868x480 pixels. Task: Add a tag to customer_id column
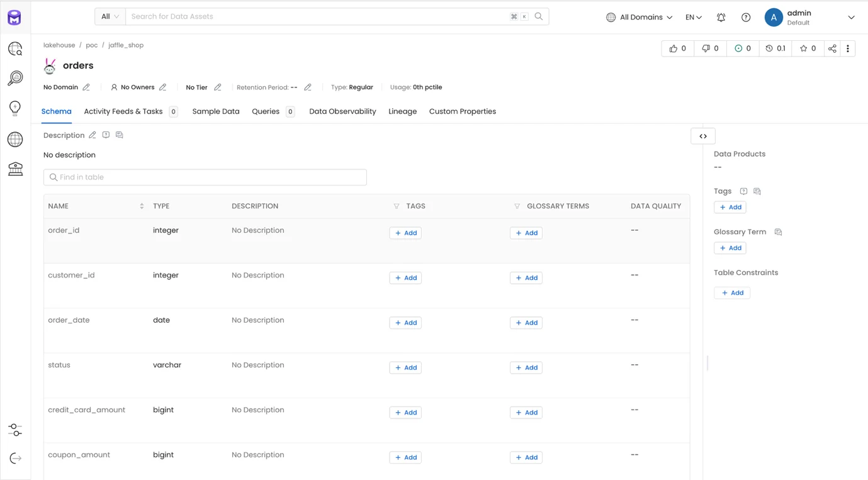click(405, 278)
